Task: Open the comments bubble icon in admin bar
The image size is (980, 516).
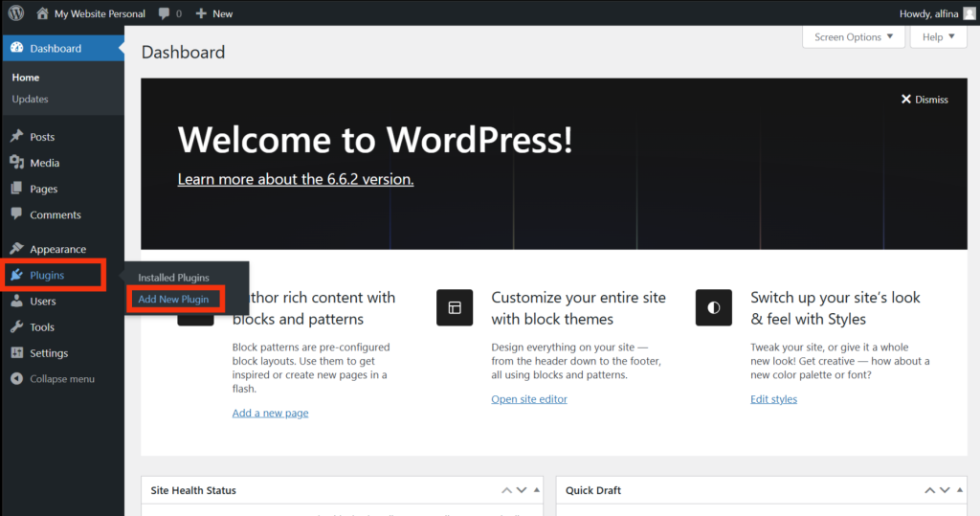Action: pos(165,13)
